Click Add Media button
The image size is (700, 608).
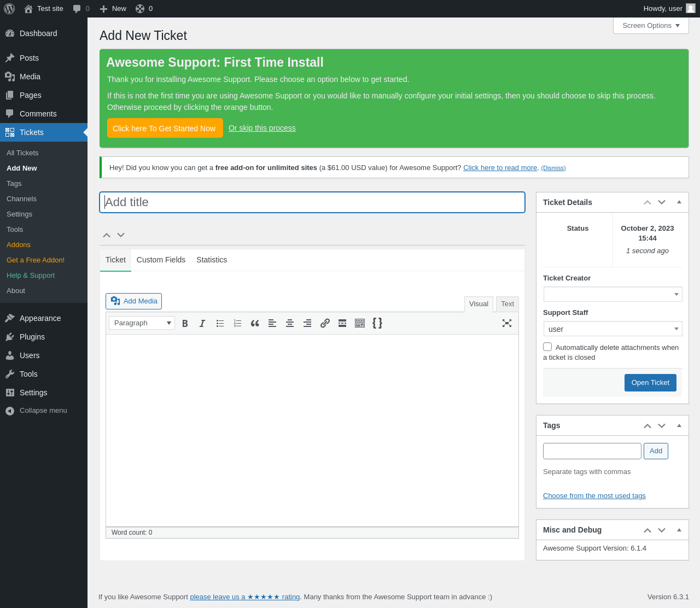tap(133, 301)
